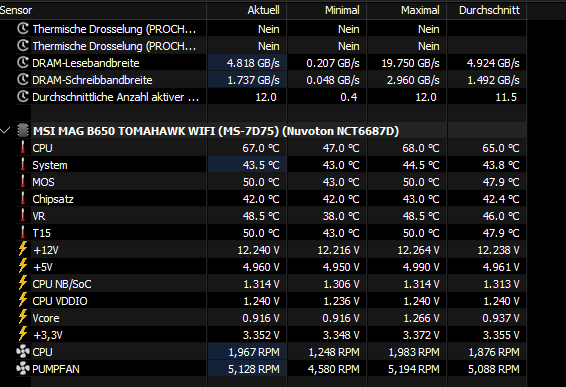This screenshot has width=566, height=387.
Task: Select the VR temperature label
Action: click(x=39, y=216)
